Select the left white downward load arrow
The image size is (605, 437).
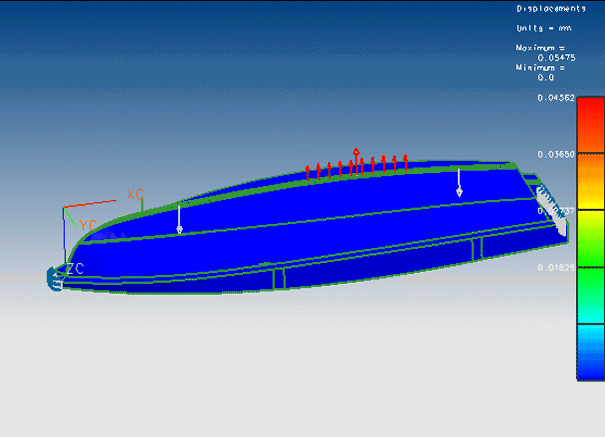(179, 219)
